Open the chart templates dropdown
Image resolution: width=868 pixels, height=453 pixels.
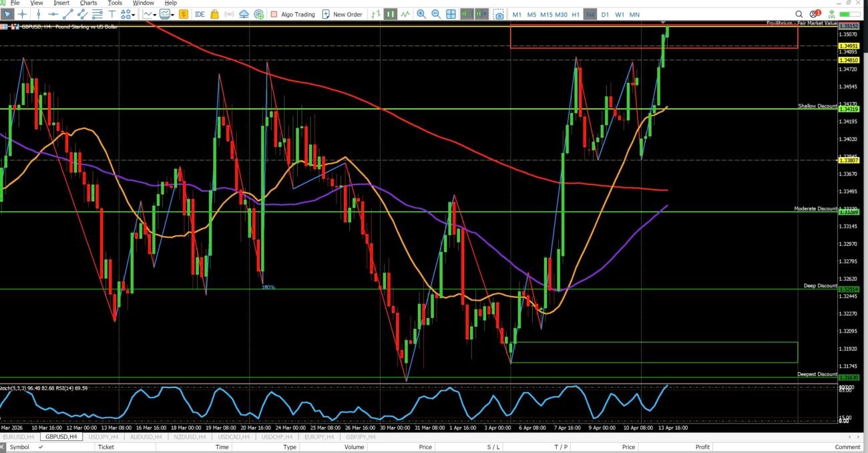pos(166,14)
